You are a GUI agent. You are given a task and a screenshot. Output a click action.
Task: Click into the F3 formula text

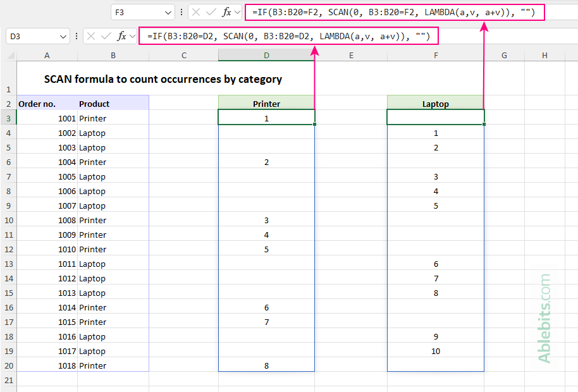[x=394, y=12]
